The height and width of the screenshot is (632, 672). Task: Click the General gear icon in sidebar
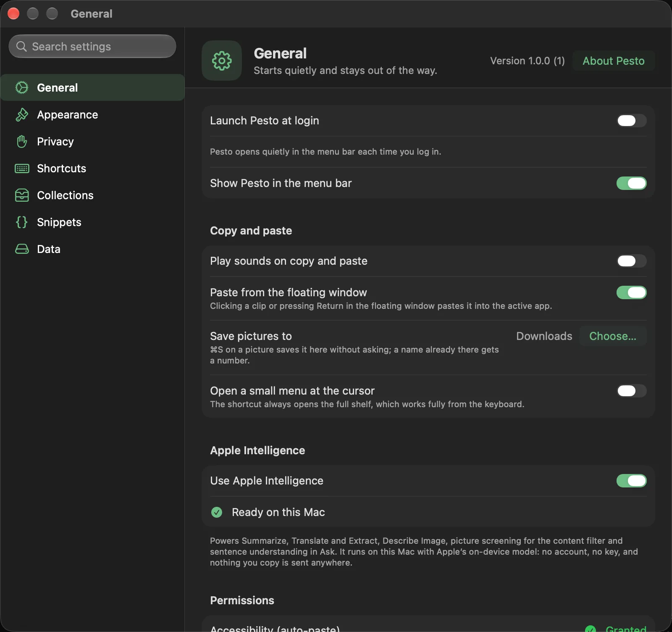coord(22,87)
